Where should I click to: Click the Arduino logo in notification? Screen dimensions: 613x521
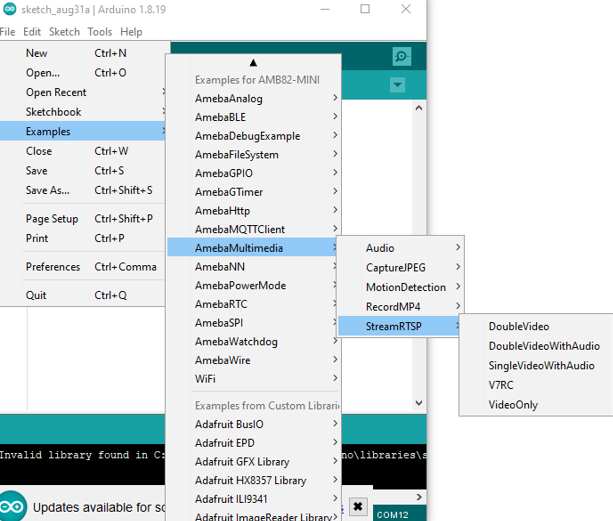[x=13, y=506]
